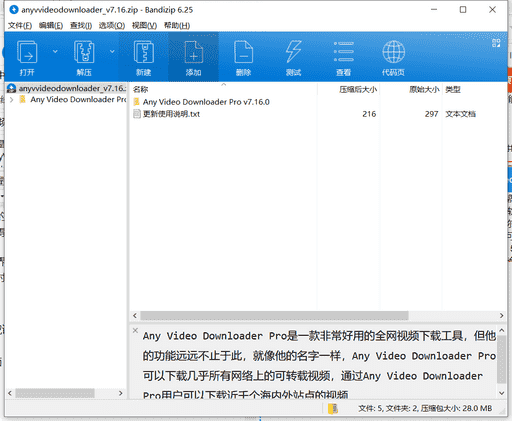
Task: Click compressed size value 216
Action: (x=369, y=114)
